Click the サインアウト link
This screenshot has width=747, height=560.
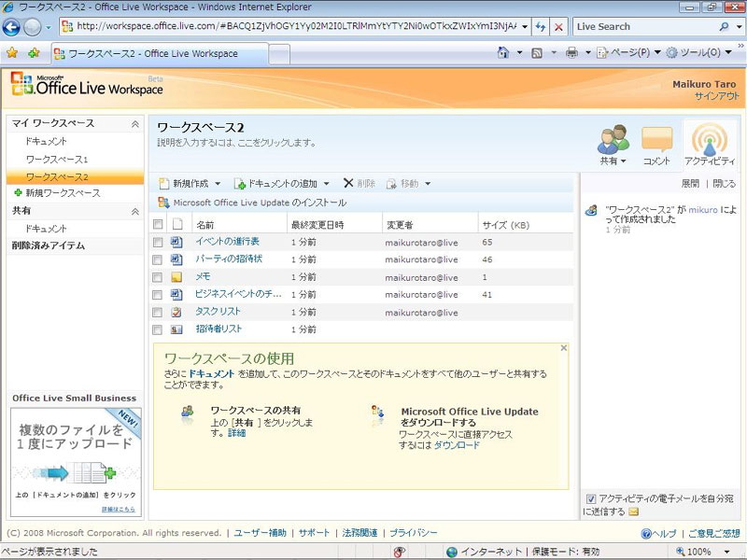pyautogui.click(x=716, y=96)
